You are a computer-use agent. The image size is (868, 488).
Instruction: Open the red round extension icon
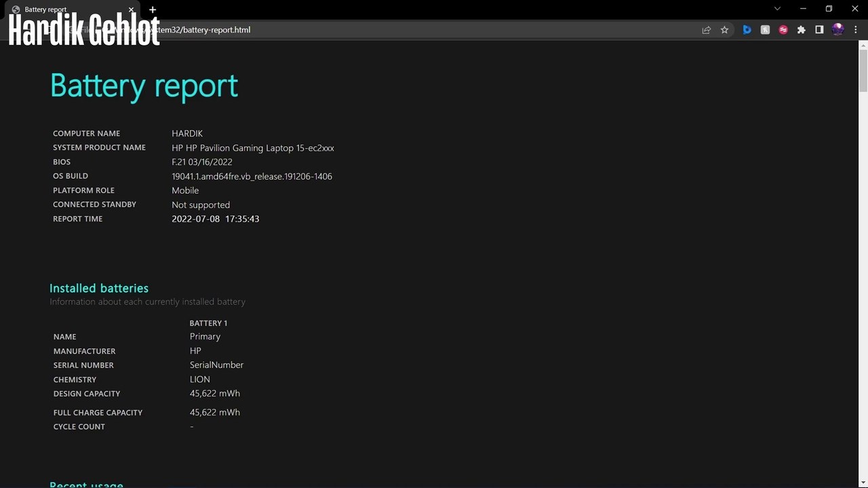[783, 30]
